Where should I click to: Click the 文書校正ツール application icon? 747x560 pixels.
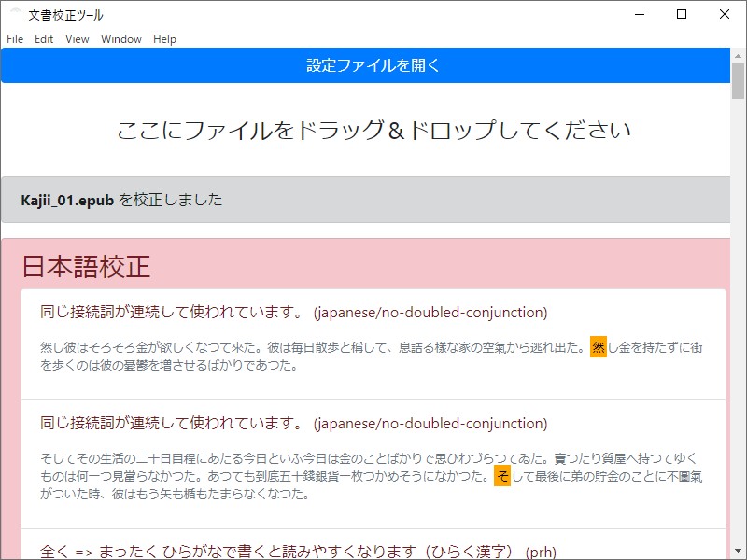click(x=13, y=14)
